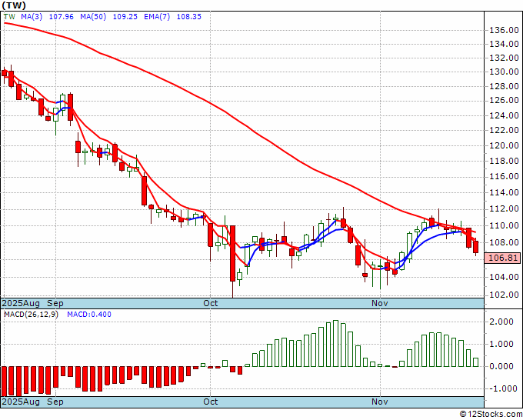The height and width of the screenshot is (420, 523).
Task: Click the MA(3) value 107.96
Action: point(61,17)
